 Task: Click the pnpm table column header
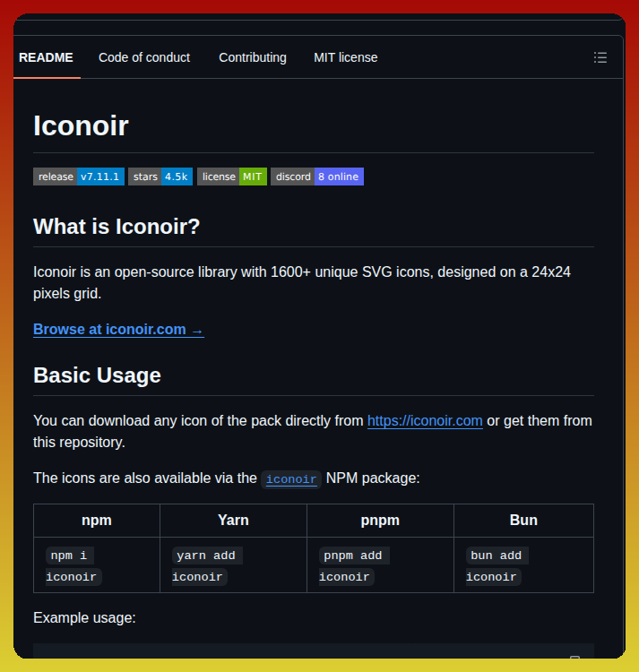[x=380, y=521]
